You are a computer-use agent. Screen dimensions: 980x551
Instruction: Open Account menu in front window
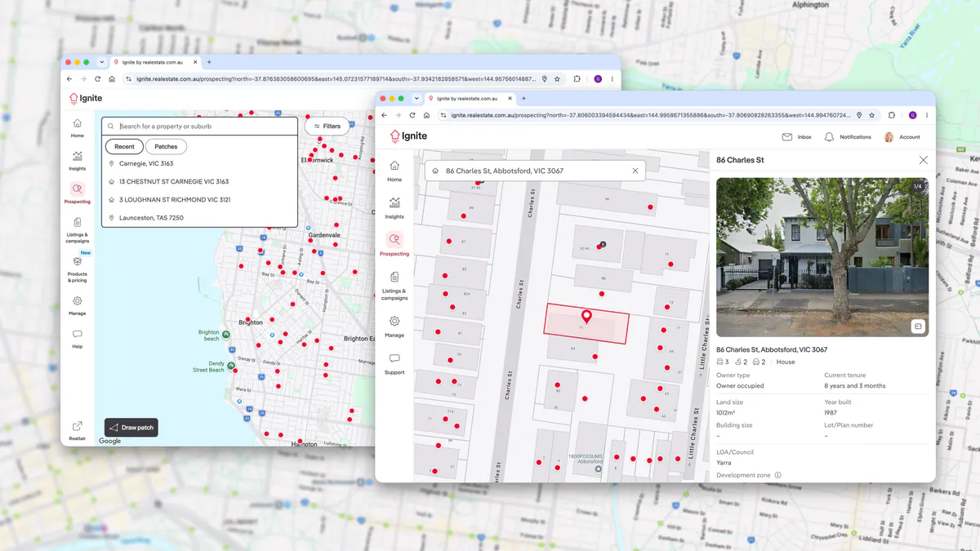[x=902, y=137]
